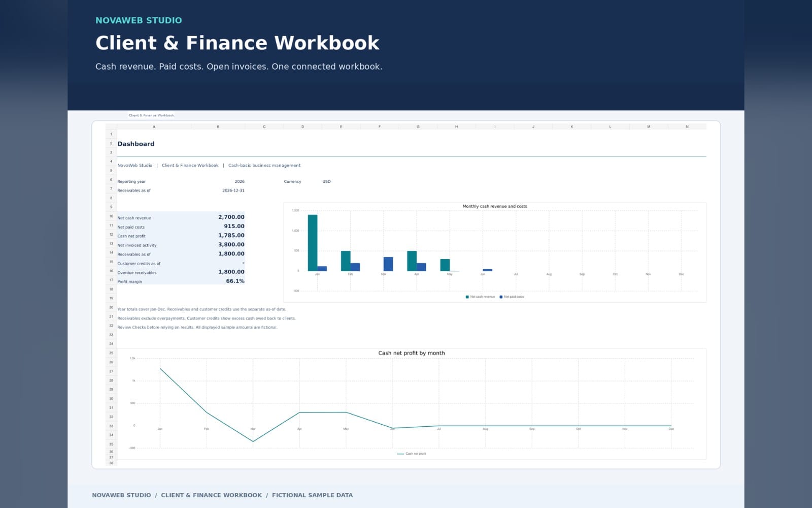
Task: Click the NOVAWEB STUDIO header text
Action: [139, 20]
